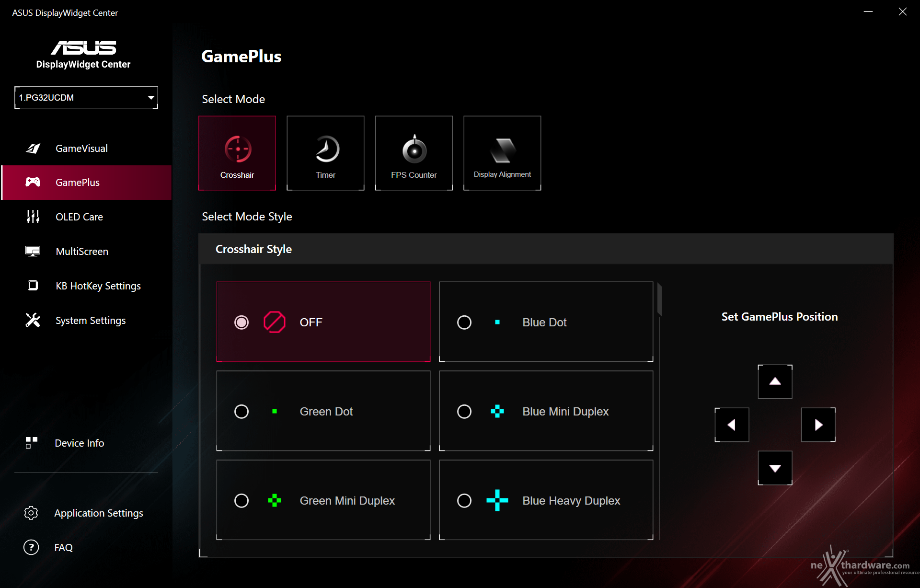Click the OLED Care sliders icon
The image size is (920, 588).
(x=33, y=217)
